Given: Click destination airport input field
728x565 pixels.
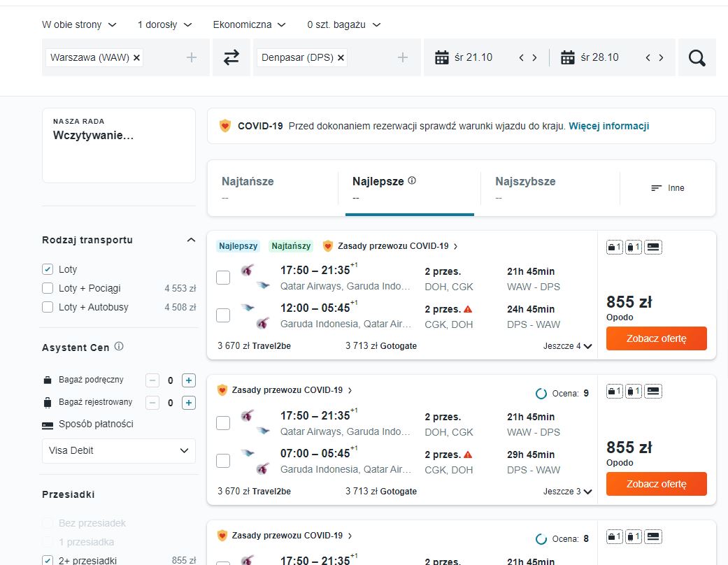Looking at the screenshot, I should click(x=337, y=57).
